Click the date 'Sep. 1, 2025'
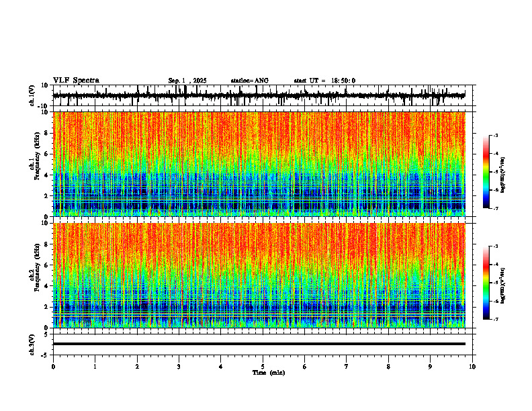This screenshot has width=532, height=411. (187, 81)
